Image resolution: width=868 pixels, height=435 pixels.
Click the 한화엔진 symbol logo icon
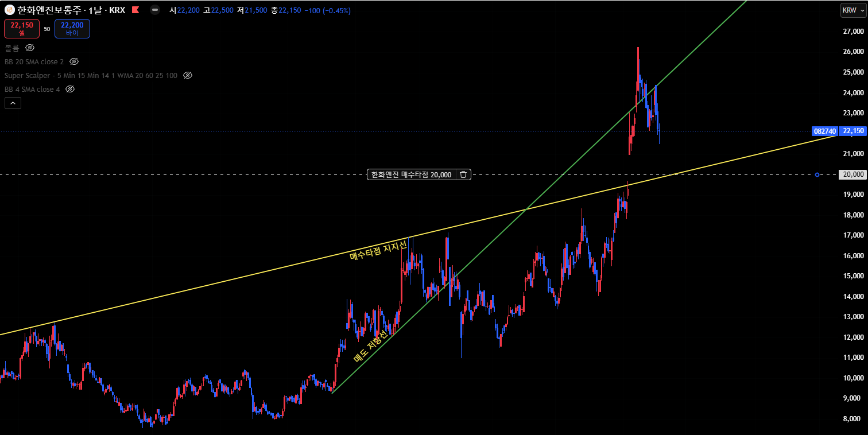tap(10, 10)
